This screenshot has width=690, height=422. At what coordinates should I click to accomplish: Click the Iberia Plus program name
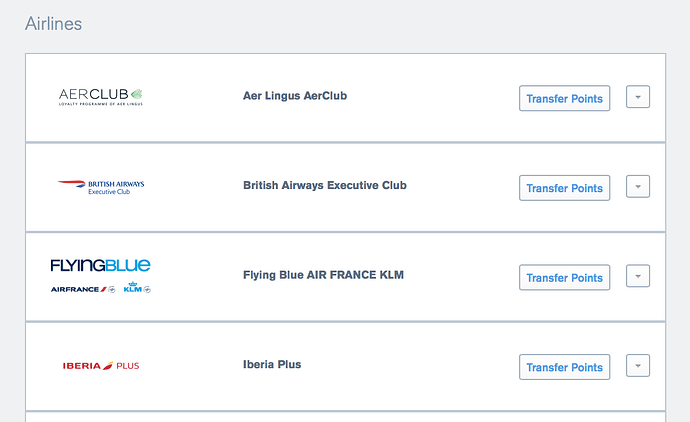coord(272,364)
